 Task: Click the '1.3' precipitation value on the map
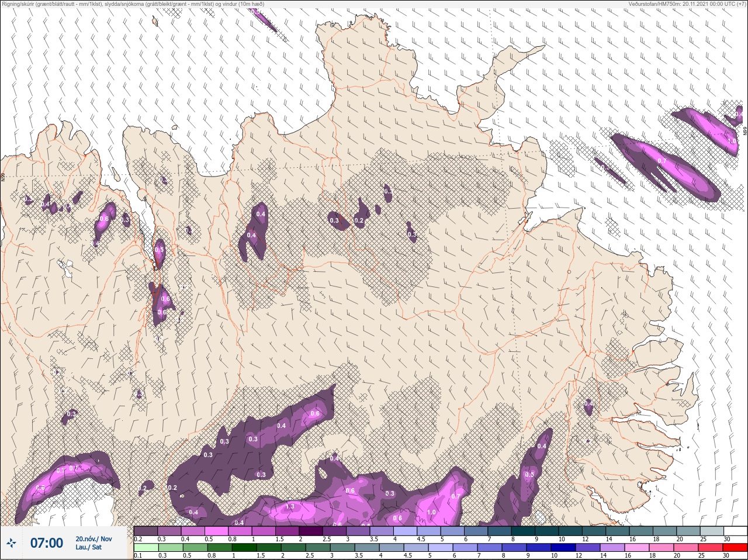290,506
